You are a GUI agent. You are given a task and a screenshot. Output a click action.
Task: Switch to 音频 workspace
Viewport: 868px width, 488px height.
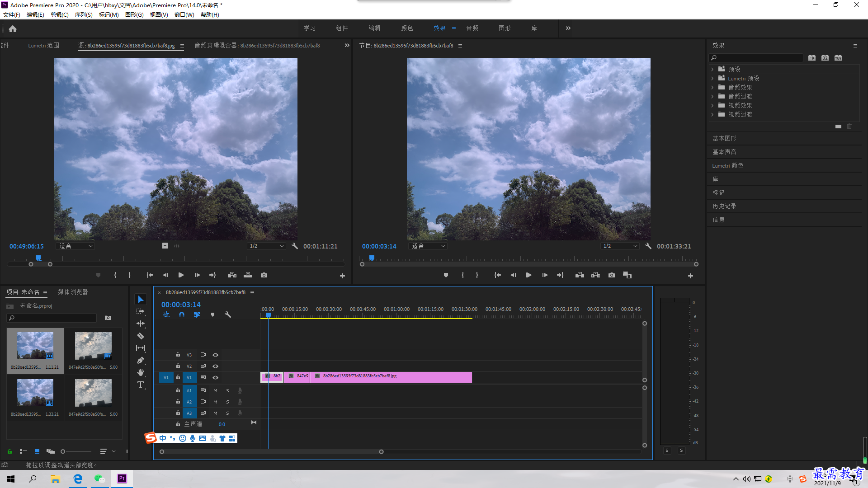[x=472, y=28]
